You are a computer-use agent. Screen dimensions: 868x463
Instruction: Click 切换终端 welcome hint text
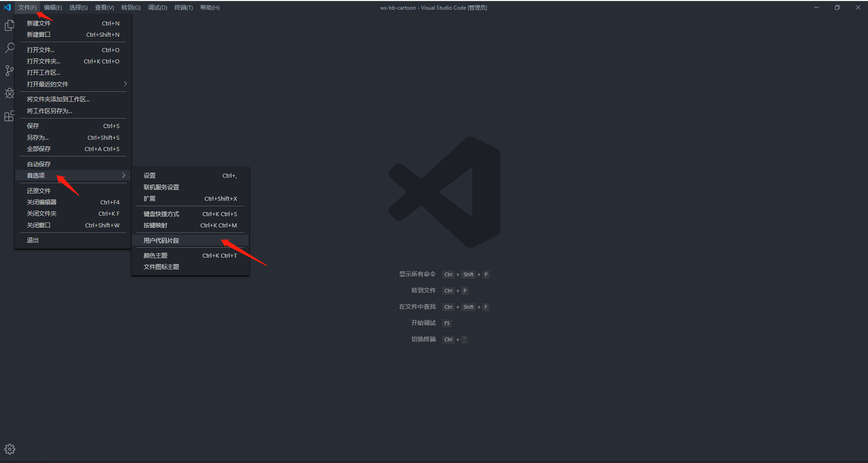[424, 339]
